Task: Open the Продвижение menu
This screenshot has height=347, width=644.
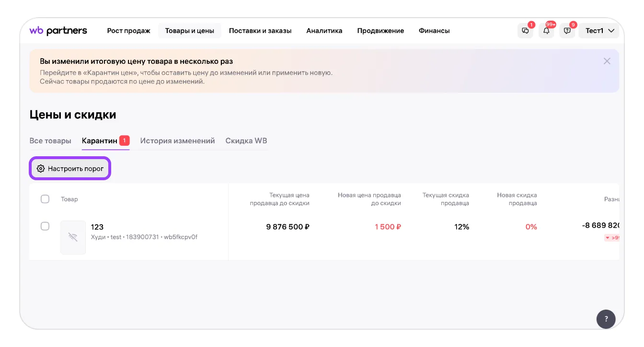Action: point(380,31)
